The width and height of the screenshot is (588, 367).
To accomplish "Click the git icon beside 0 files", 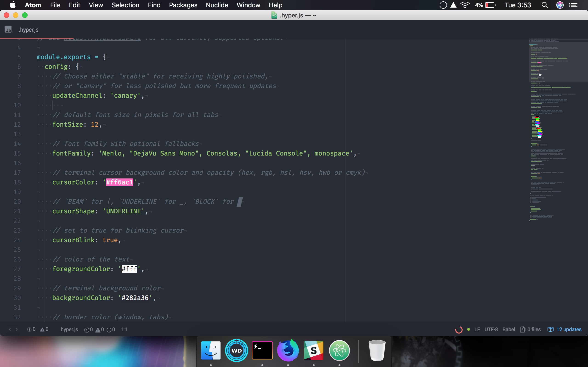I will [522, 329].
